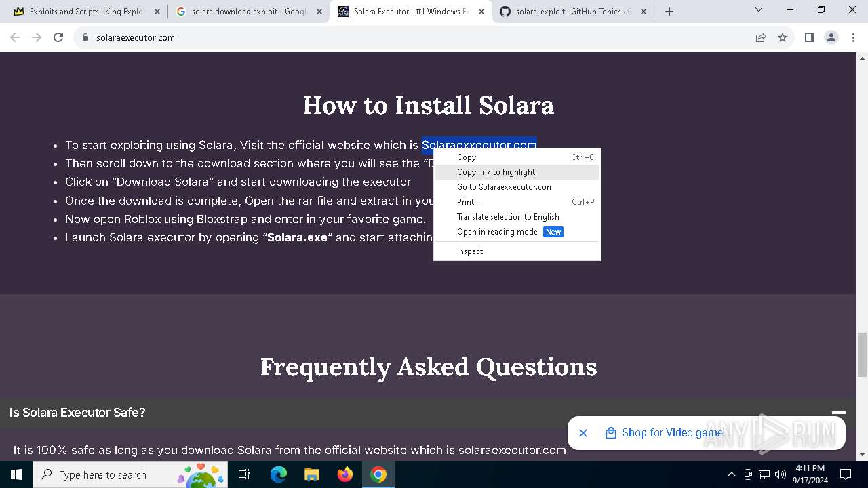The image size is (868, 488).
Task: Launch Firefox from the taskbar
Action: pyautogui.click(x=345, y=474)
